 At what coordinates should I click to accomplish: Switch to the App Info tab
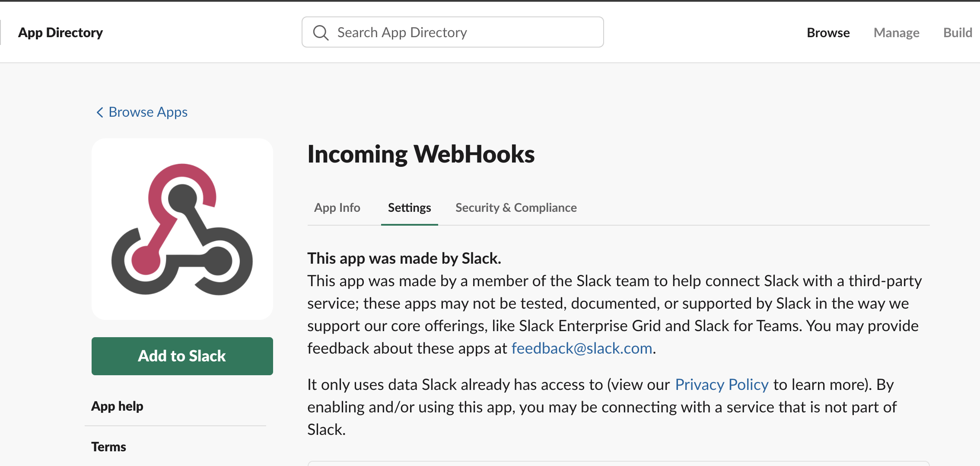coord(337,208)
